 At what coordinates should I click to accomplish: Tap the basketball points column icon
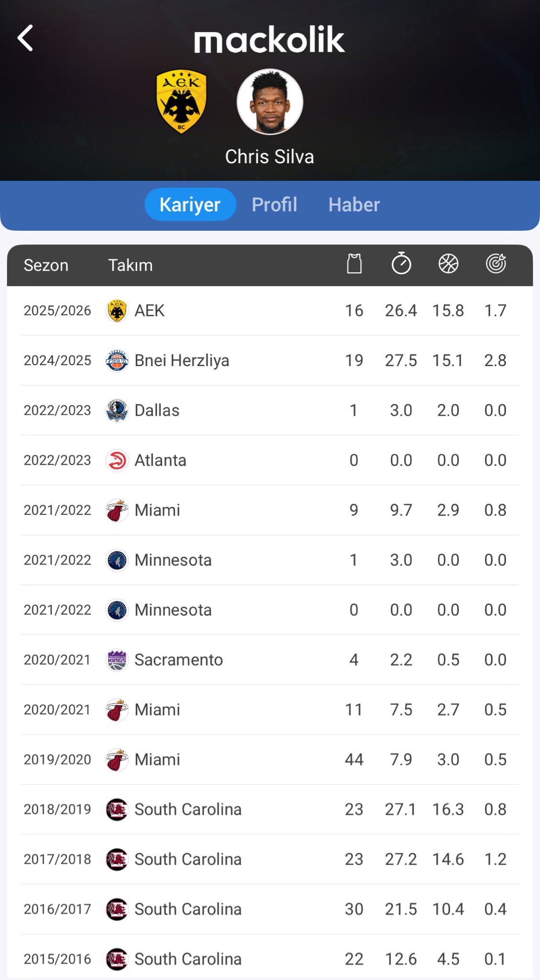coord(448,264)
